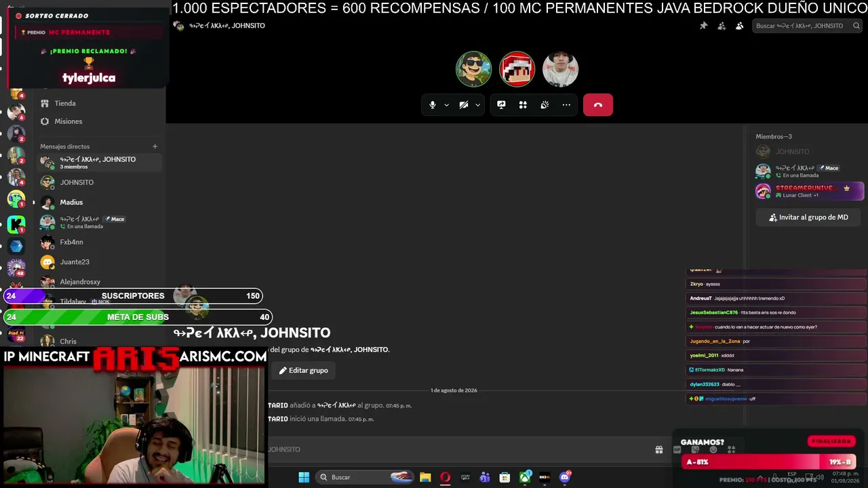Open more call options menu
This screenshot has width=868, height=488.
566,105
